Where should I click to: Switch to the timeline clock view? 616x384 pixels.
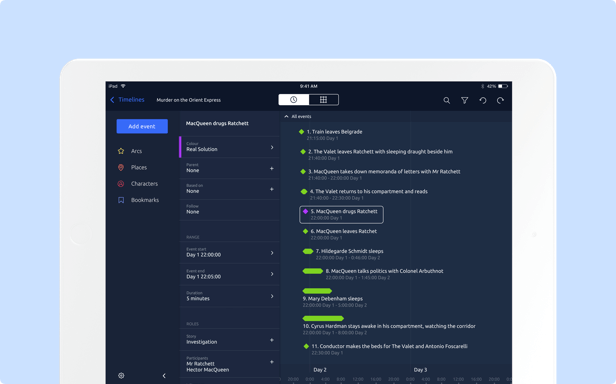click(293, 100)
